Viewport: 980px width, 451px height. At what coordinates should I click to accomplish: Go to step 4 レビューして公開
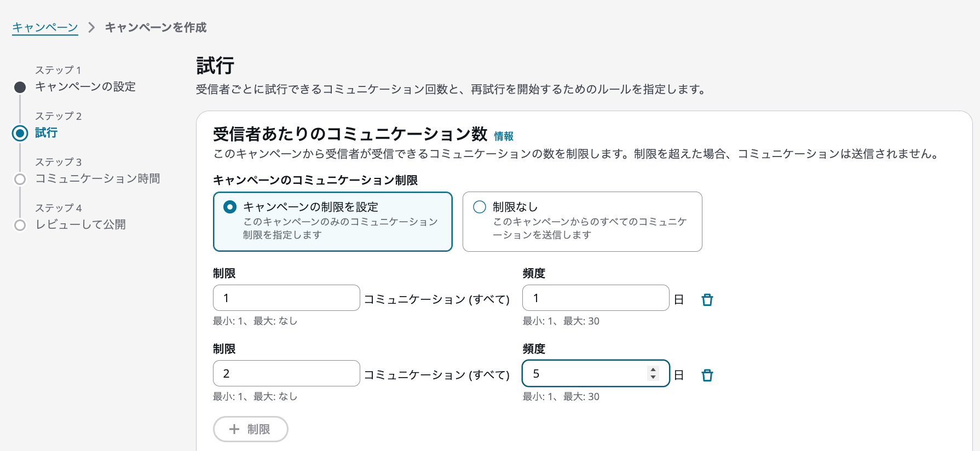pyautogui.click(x=80, y=224)
